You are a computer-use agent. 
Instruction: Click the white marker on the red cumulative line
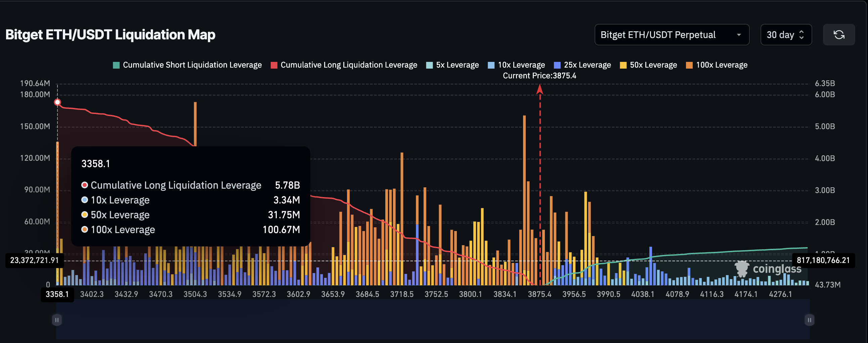click(58, 102)
